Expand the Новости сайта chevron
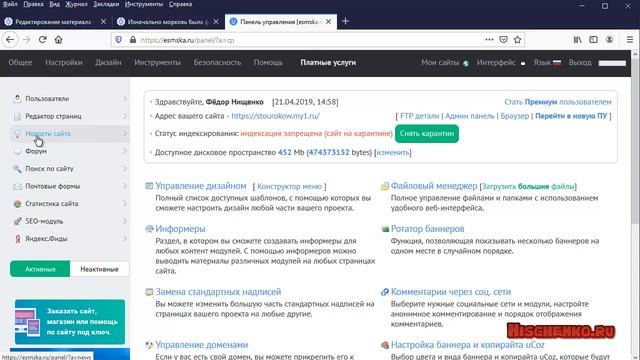The image size is (640, 360). [124, 133]
